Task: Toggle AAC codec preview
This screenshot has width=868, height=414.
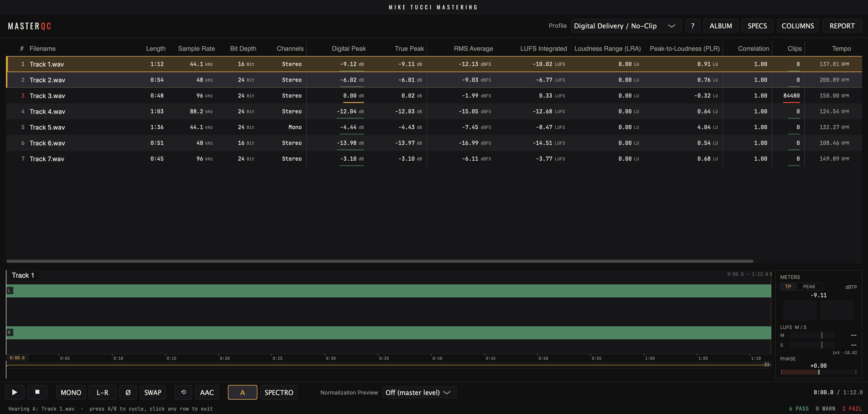Action: click(x=207, y=392)
